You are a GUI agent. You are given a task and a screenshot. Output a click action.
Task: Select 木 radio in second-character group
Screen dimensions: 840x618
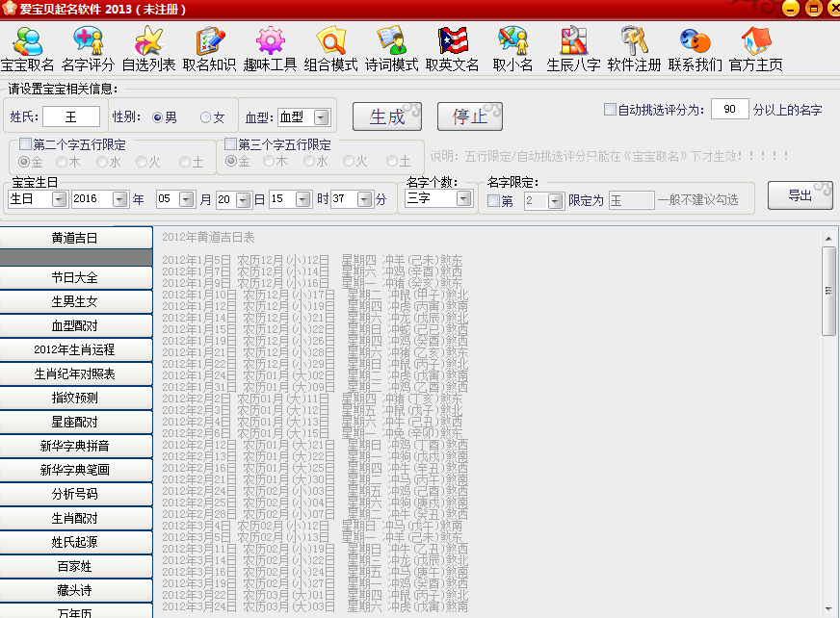tap(62, 161)
